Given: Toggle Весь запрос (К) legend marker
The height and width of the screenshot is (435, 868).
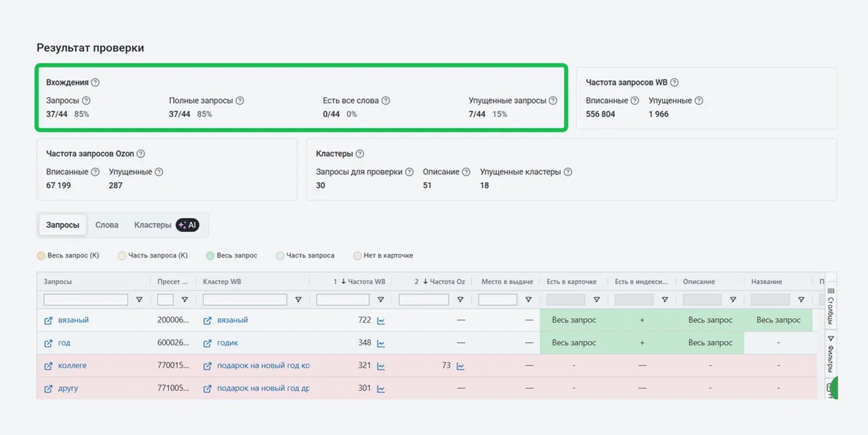Looking at the screenshot, I should 41,256.
